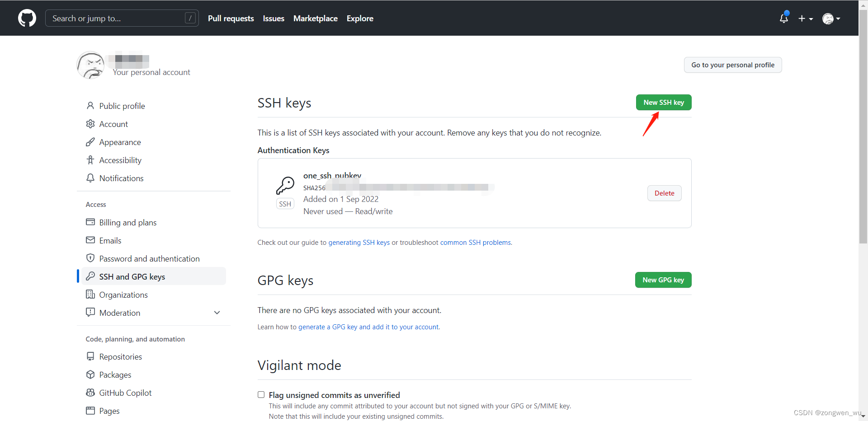Click the SSH badge label under key
Image resolution: width=868 pixels, height=421 pixels.
(285, 204)
